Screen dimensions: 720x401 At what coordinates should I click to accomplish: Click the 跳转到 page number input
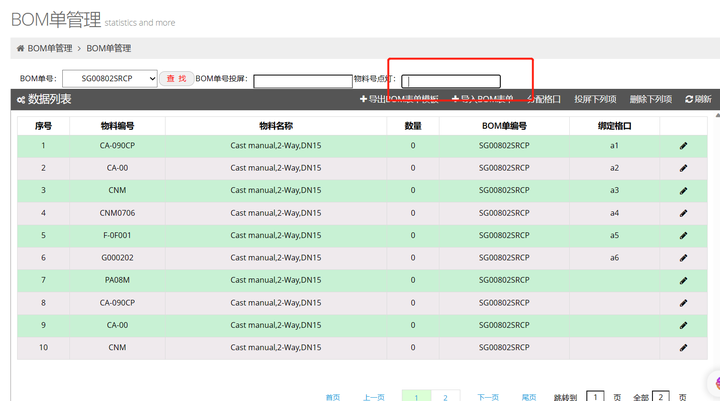[595, 396]
